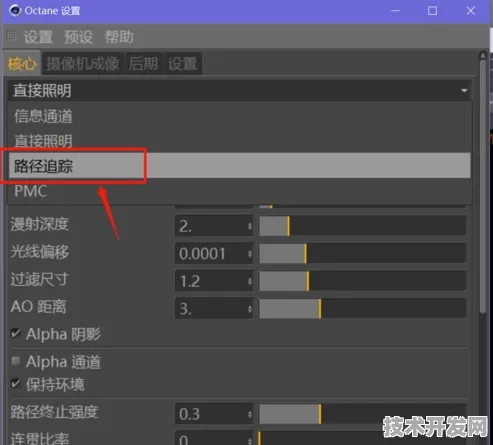The height and width of the screenshot is (445, 493).
Task: Open the 帮助 menu
Action: pyautogui.click(x=119, y=37)
